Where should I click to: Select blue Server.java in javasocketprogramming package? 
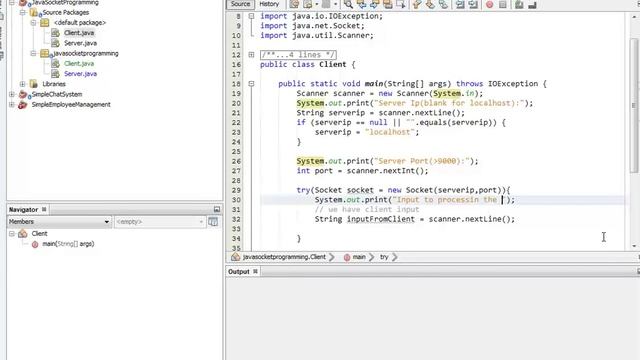click(80, 73)
